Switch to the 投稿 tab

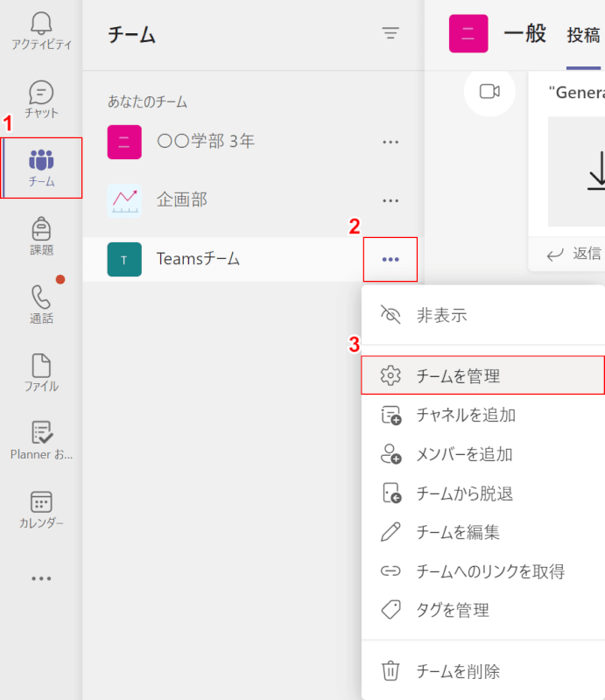coord(583,35)
